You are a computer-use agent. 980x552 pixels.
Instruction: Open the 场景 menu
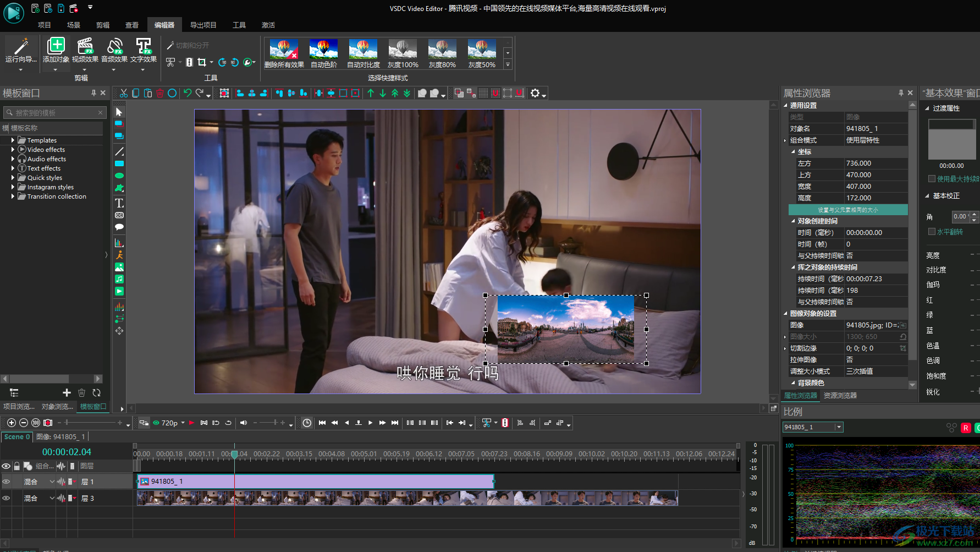click(x=74, y=25)
